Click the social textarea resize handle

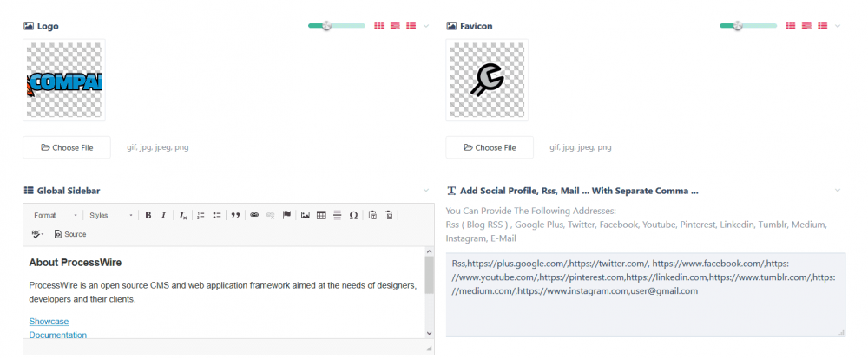841,333
